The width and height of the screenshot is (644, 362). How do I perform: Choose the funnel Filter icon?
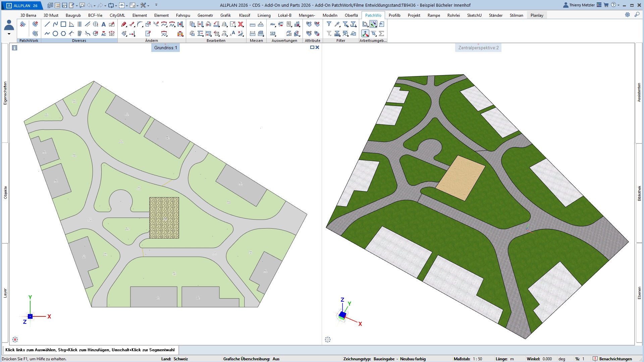(329, 24)
